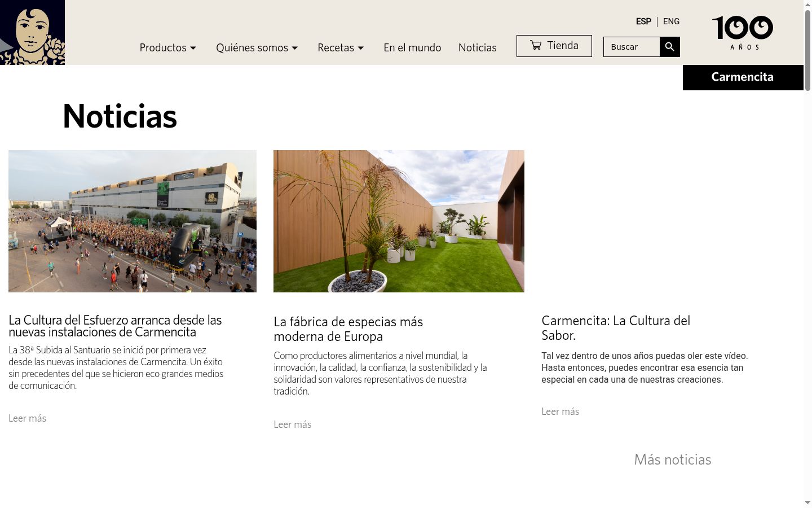The width and height of the screenshot is (812, 508).
Task: Open the factory garden terrace photo
Action: point(399,221)
